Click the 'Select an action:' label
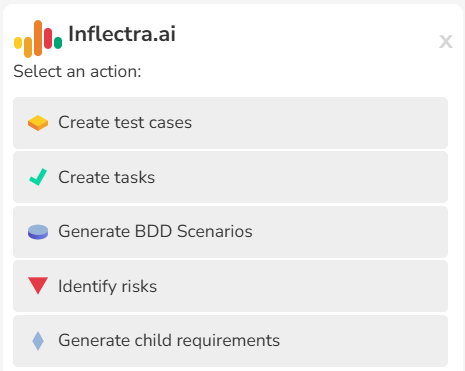This screenshot has width=465, height=371. pos(77,71)
